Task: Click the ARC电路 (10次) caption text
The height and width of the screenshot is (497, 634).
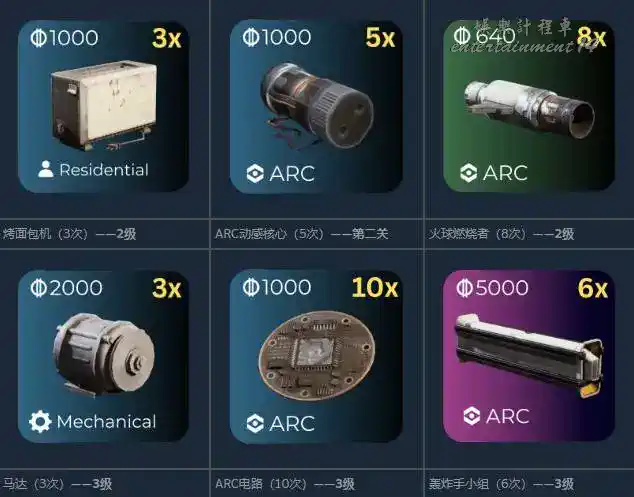Action: point(261,484)
